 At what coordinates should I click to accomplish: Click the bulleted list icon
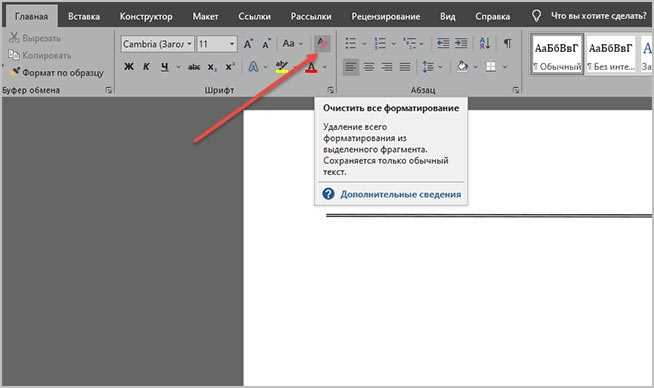[x=351, y=43]
